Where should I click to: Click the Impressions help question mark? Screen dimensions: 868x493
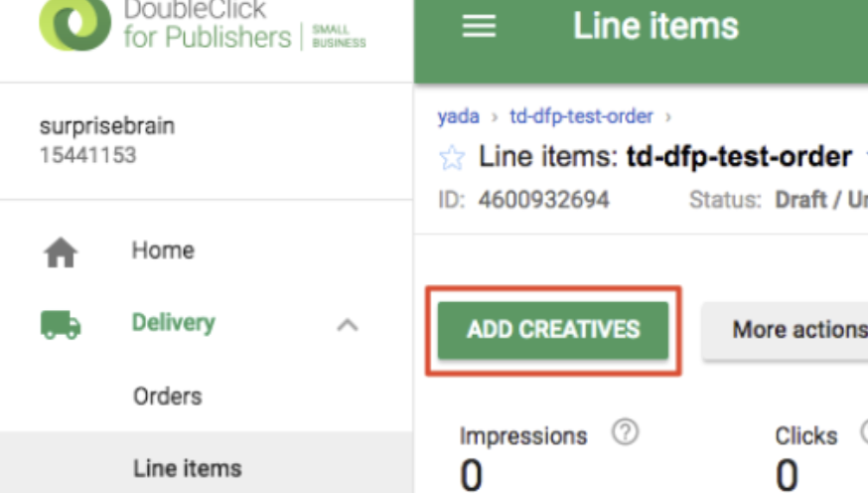click(x=625, y=433)
